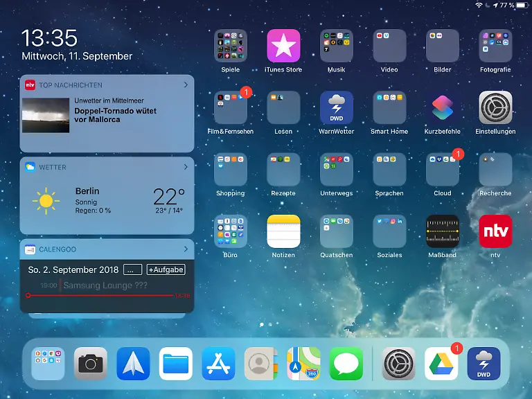The image size is (532, 399).
Task: Launch the ntv app icon
Action: pyautogui.click(x=495, y=231)
